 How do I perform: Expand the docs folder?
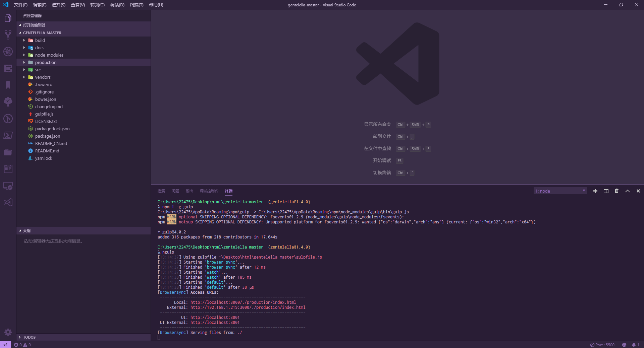coord(84,48)
